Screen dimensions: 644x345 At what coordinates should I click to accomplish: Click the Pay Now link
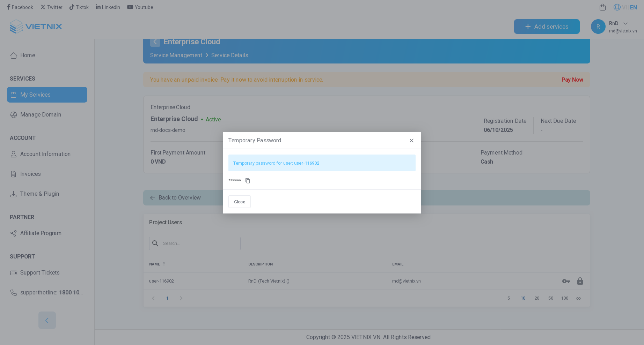(572, 80)
